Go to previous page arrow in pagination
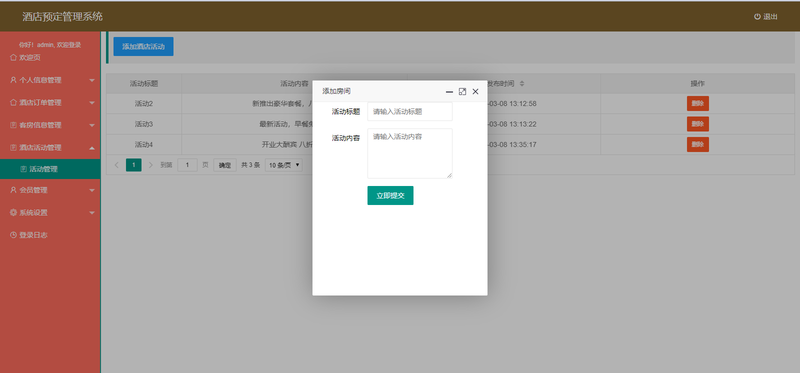 point(116,165)
